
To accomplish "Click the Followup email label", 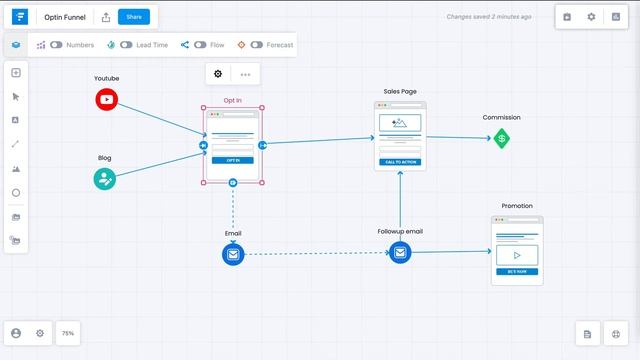I will (400, 231).
